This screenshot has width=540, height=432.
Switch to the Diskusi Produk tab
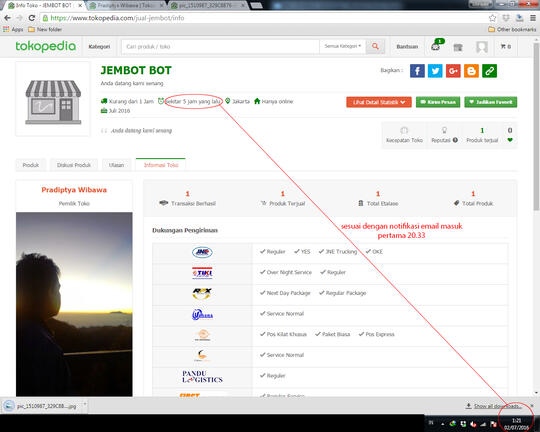click(x=74, y=165)
